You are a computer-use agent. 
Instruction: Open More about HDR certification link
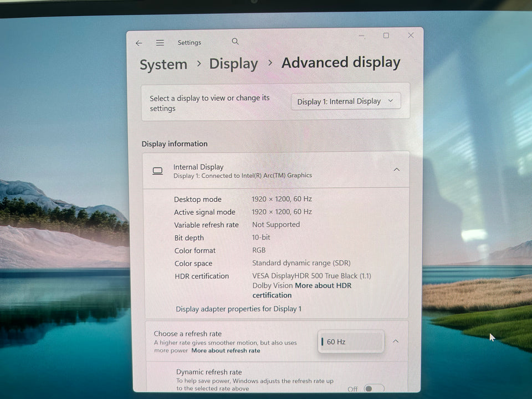click(x=323, y=286)
